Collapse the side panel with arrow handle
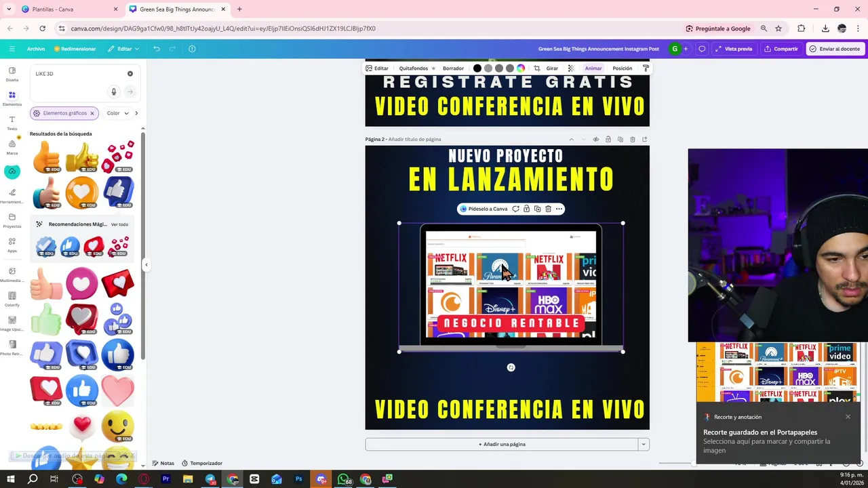The width and height of the screenshot is (868, 488). tap(146, 265)
